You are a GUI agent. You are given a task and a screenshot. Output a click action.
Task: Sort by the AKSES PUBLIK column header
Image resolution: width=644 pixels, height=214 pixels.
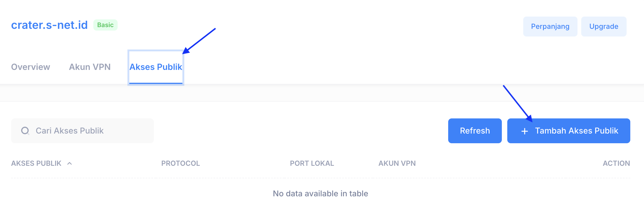click(x=36, y=163)
